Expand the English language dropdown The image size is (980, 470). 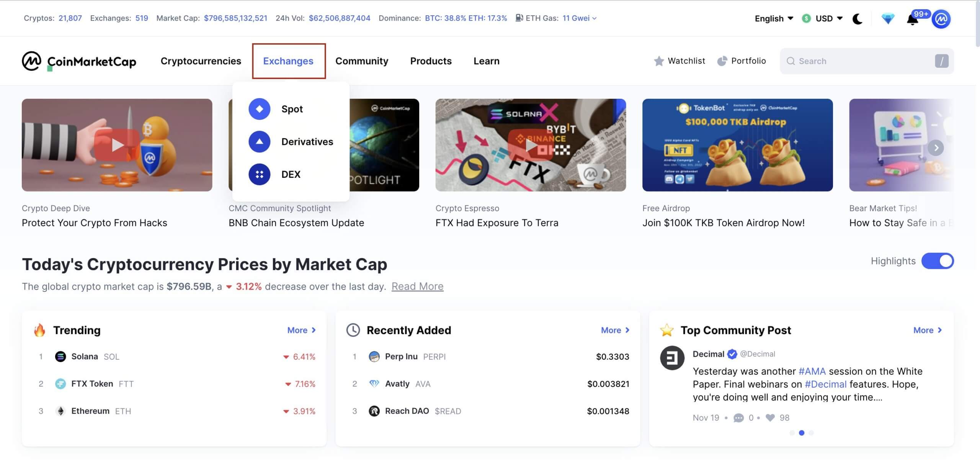pos(774,18)
